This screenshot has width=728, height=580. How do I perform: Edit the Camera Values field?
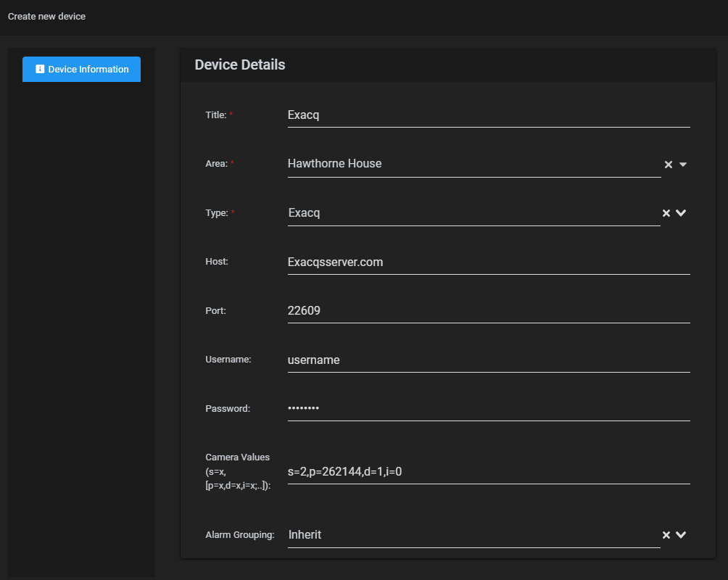pos(489,472)
